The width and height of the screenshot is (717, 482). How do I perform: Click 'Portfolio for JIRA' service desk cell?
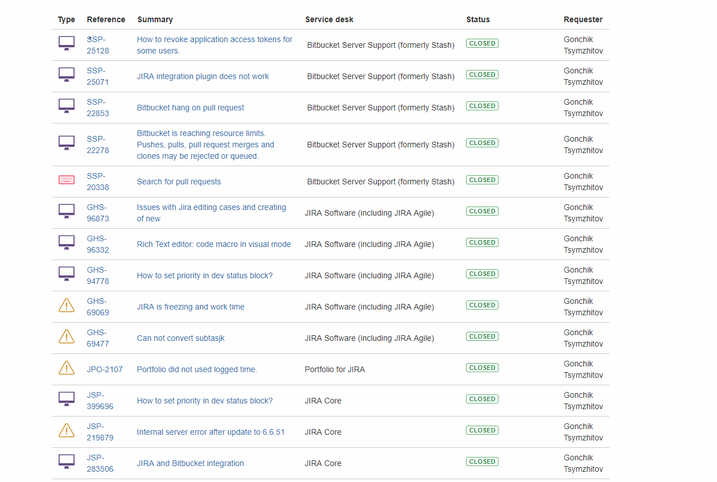pyautogui.click(x=335, y=369)
